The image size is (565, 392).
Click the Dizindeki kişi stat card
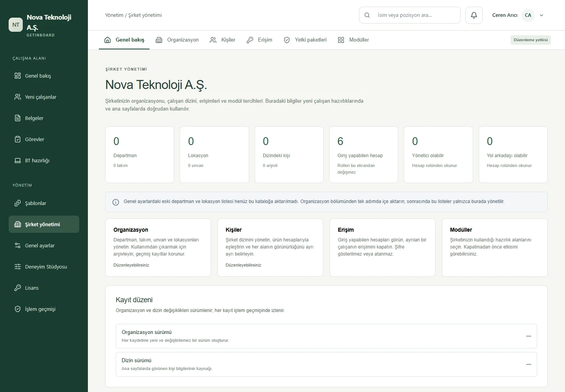click(289, 154)
